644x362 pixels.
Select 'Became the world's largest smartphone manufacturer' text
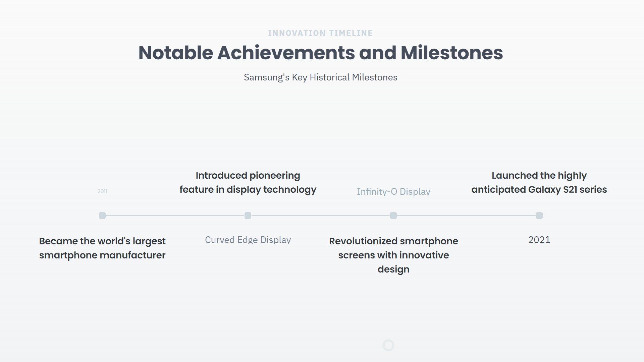[102, 248]
